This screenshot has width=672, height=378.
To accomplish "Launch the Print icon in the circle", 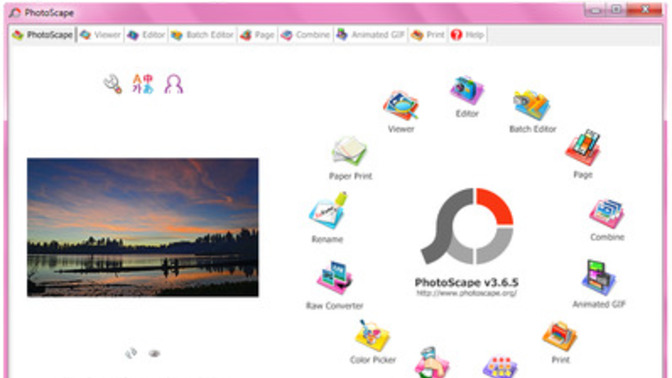I will point(559,336).
